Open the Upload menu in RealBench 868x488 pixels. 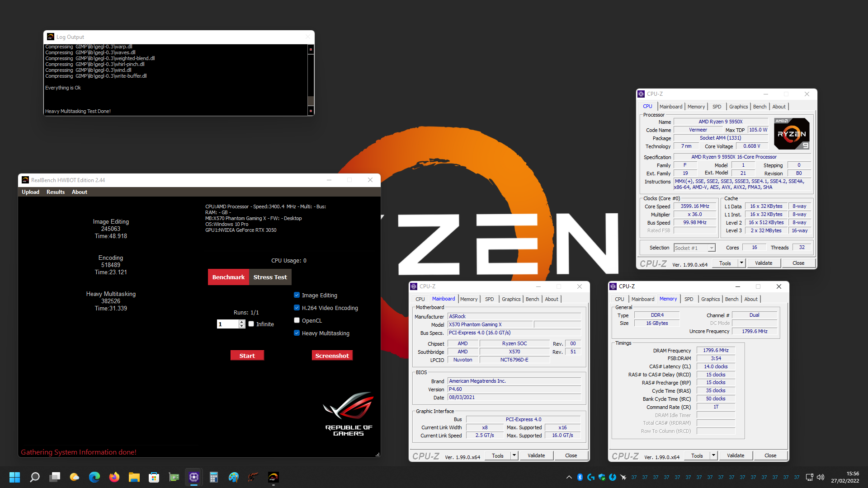[30, 192]
